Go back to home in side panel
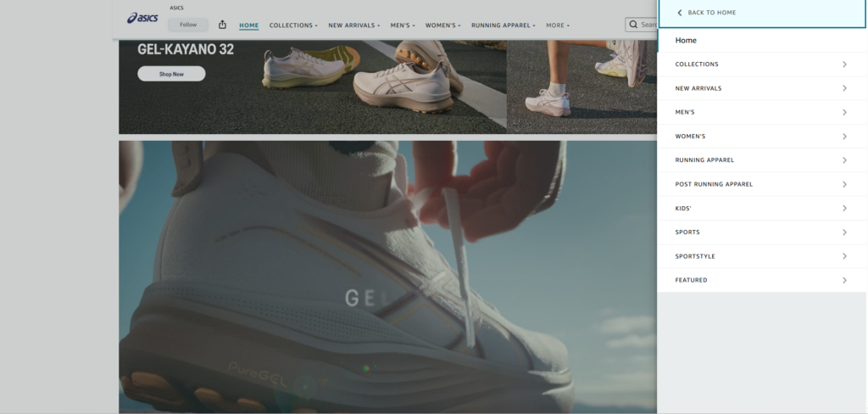868x414 pixels. tap(762, 13)
